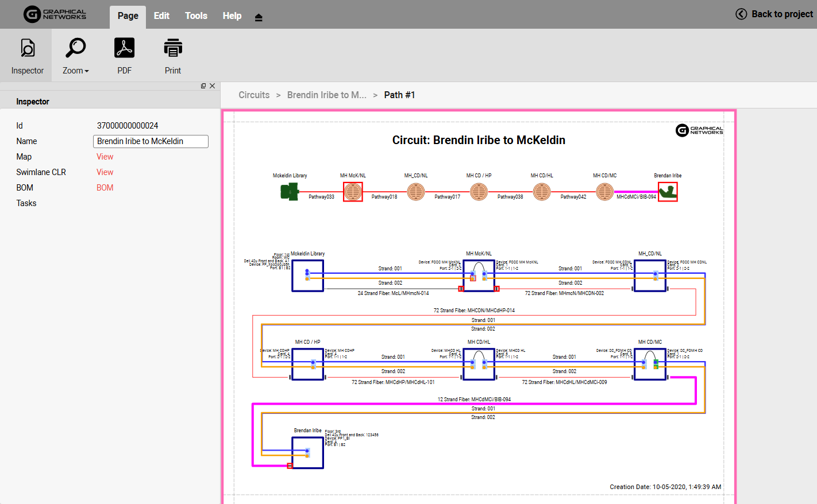Screen dimensions: 817x504
Task: Click the Print icon
Action: (x=172, y=56)
